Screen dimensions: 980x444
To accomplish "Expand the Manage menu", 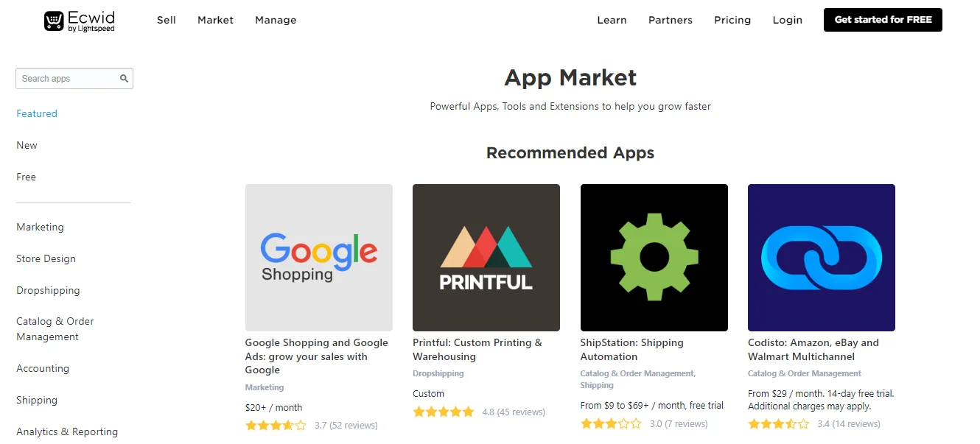I will [276, 20].
